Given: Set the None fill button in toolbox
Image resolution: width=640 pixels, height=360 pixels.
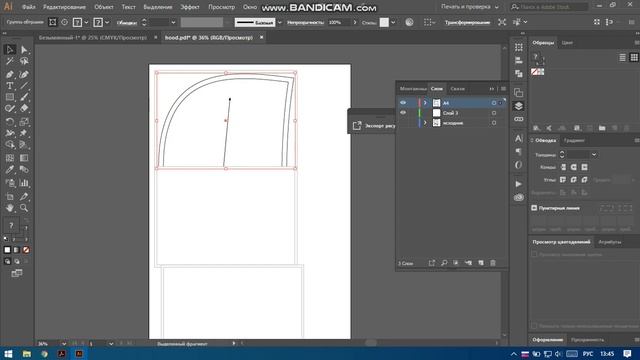Looking at the screenshot, I should (x=26, y=250).
